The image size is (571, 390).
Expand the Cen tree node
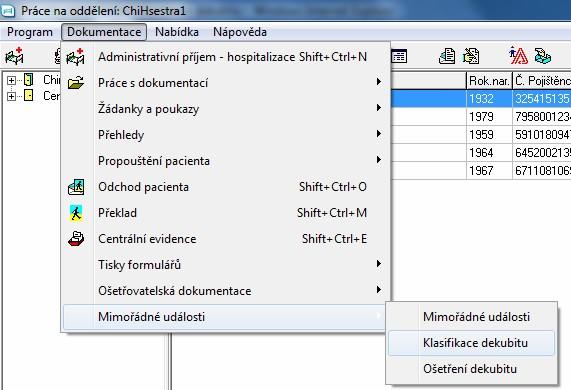tap(11, 96)
